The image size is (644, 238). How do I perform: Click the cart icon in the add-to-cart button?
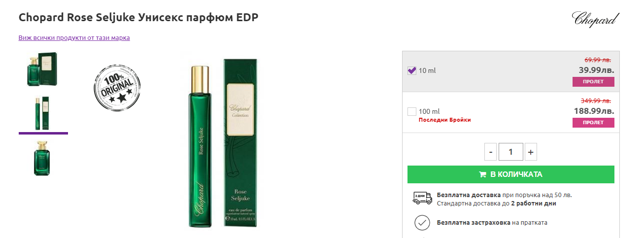(x=483, y=174)
